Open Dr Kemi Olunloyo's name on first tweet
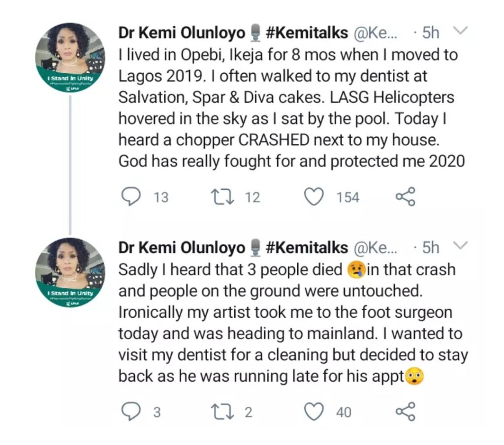 pyautogui.click(x=182, y=33)
